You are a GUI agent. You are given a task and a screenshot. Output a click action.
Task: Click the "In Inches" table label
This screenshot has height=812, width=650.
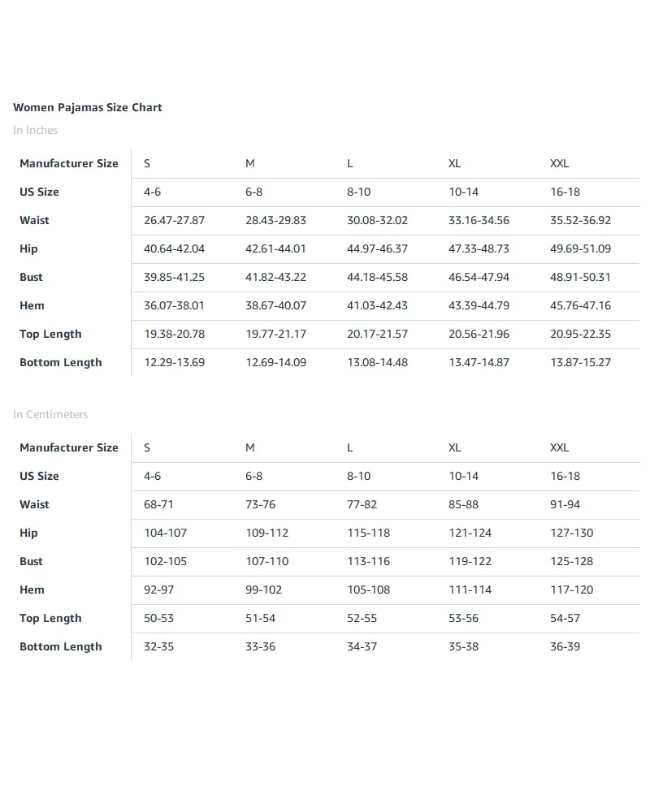point(36,130)
